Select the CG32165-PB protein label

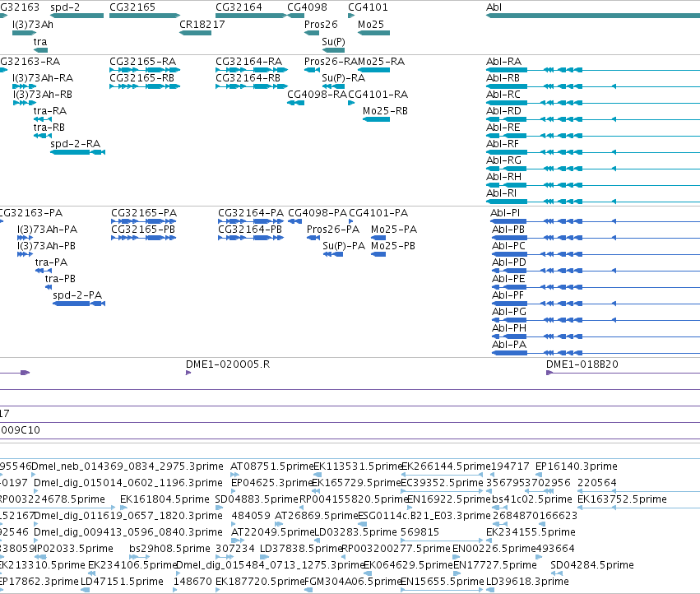pyautogui.click(x=143, y=230)
